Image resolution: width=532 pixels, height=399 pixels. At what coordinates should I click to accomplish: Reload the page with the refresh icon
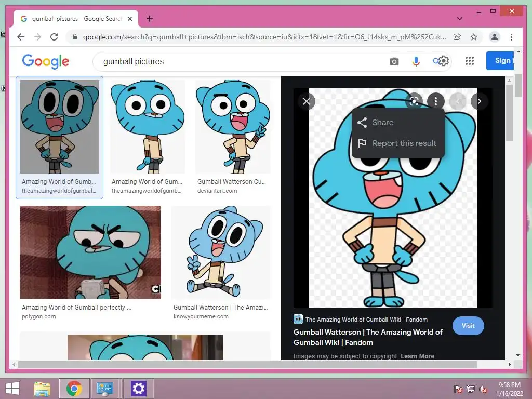point(54,37)
